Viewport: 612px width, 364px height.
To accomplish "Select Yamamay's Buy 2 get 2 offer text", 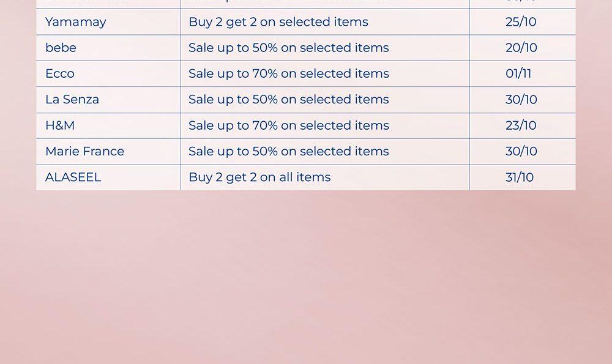I will (x=278, y=22).
